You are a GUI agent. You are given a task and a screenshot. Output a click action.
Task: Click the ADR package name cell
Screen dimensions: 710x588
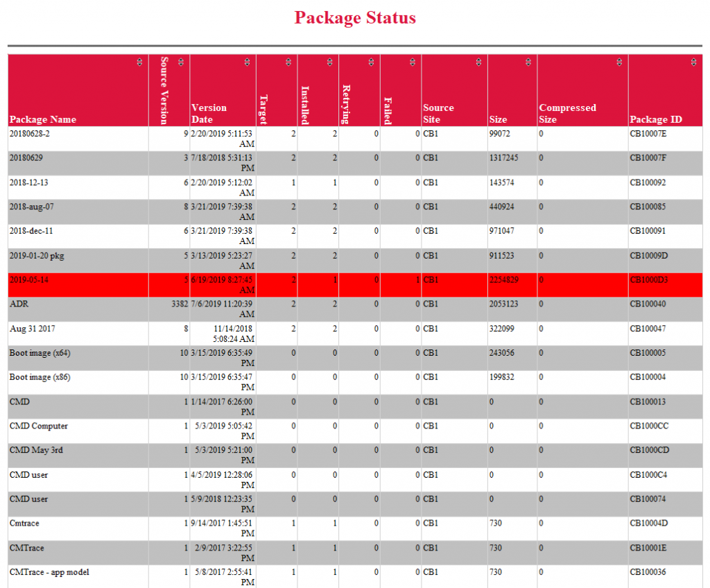tap(78, 309)
